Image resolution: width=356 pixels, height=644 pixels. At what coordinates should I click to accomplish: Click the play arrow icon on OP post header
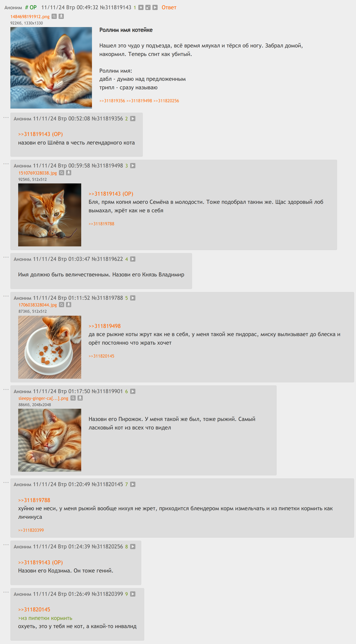click(155, 7)
